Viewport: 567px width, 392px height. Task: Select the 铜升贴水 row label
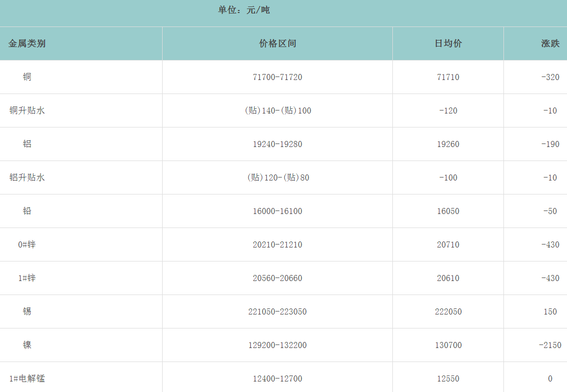click(x=27, y=110)
